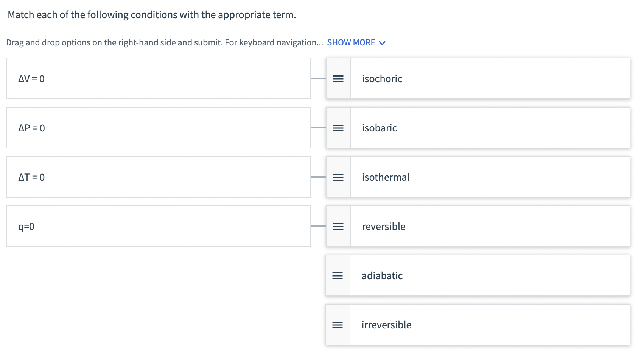Click the drag handle icon beside isothermal
The image size is (644, 350).
[x=338, y=177]
